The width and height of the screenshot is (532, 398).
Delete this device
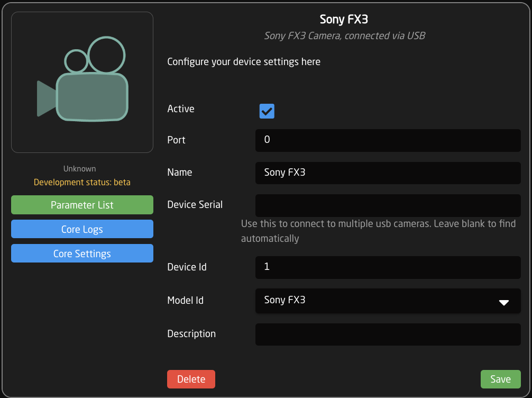pyautogui.click(x=191, y=379)
